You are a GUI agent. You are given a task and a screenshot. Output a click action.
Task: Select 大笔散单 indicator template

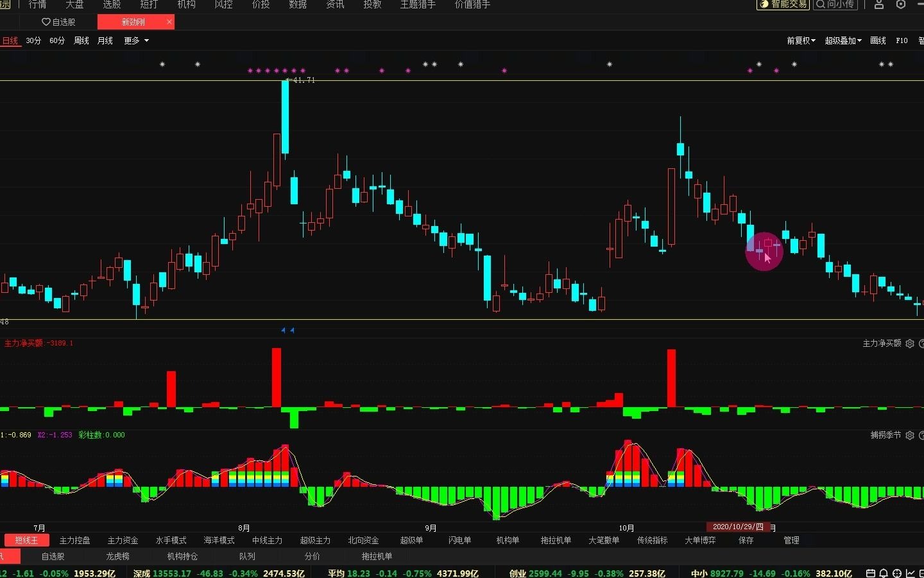click(x=604, y=540)
